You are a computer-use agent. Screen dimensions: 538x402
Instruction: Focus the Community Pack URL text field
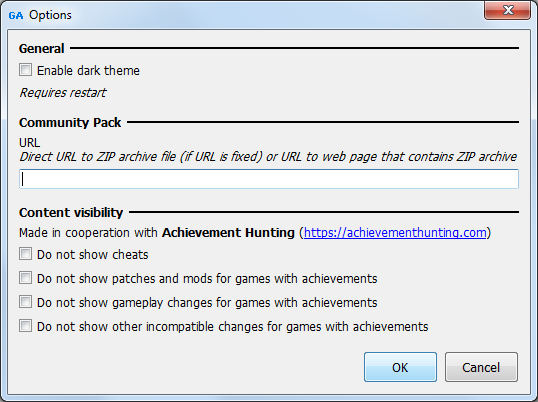coord(269,179)
